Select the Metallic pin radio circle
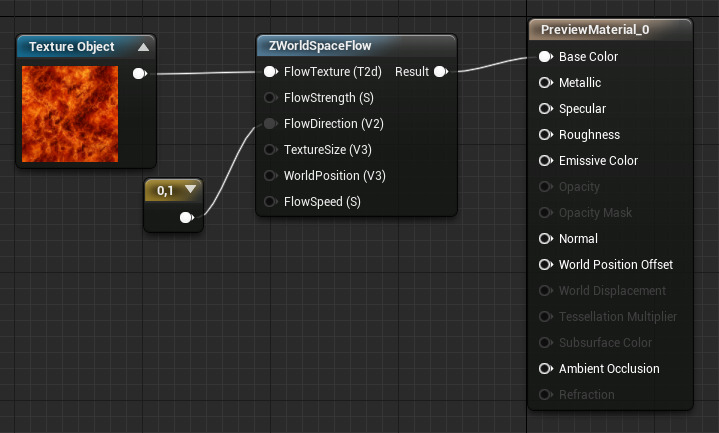 [x=545, y=83]
